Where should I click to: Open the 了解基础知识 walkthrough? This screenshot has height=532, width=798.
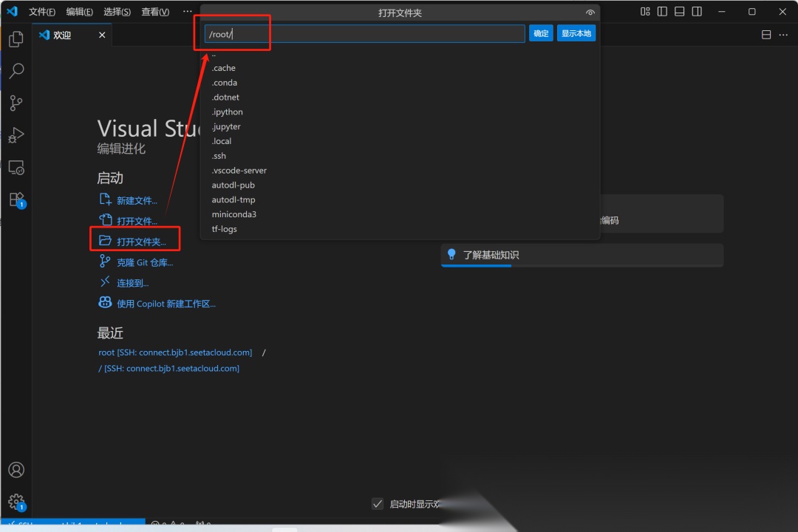(582, 255)
